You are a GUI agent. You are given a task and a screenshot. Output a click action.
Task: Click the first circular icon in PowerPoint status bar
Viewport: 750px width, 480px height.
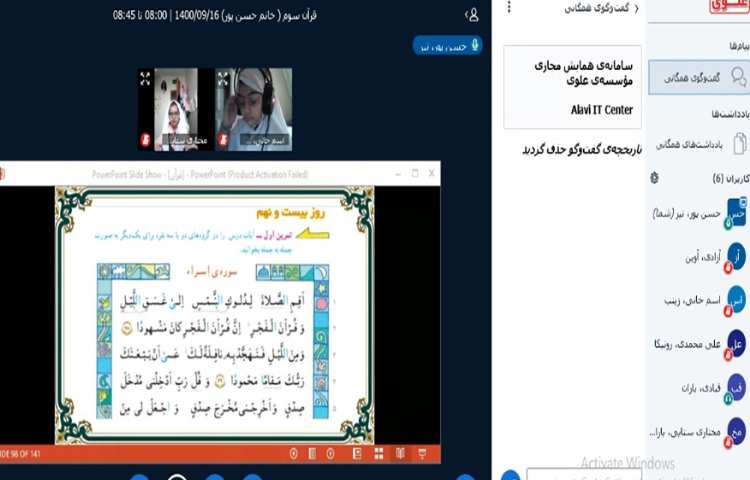click(294, 454)
